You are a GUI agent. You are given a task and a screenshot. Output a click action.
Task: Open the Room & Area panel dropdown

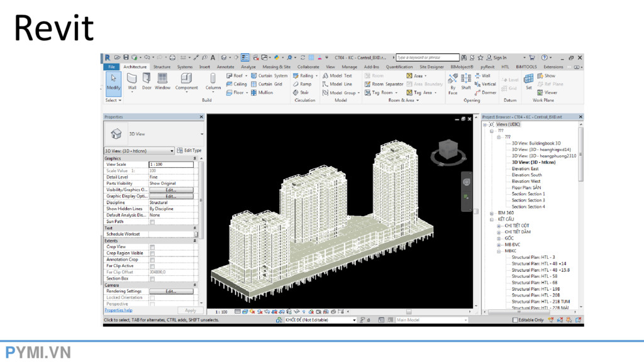click(404, 100)
